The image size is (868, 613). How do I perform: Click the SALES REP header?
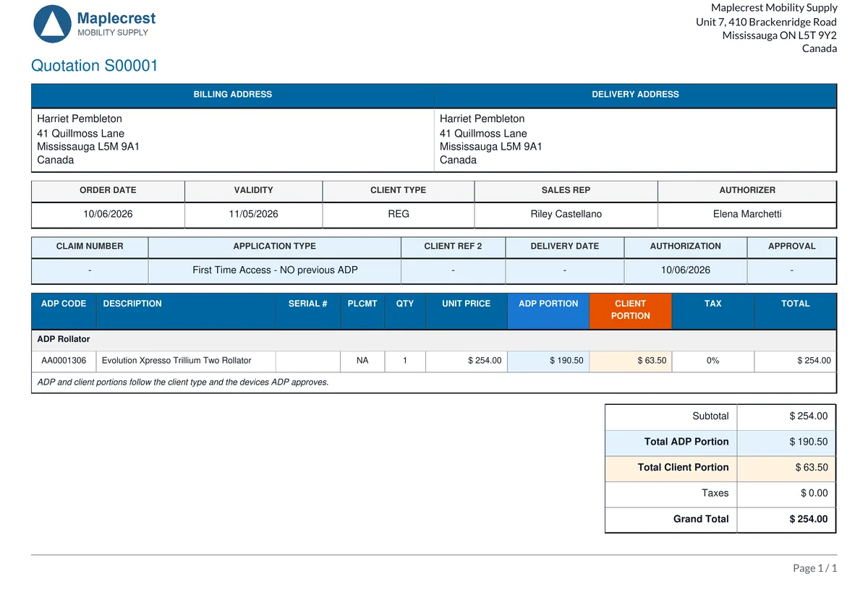point(566,190)
